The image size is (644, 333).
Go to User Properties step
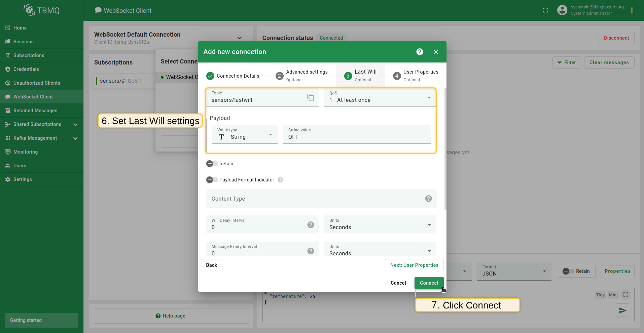[416, 76]
